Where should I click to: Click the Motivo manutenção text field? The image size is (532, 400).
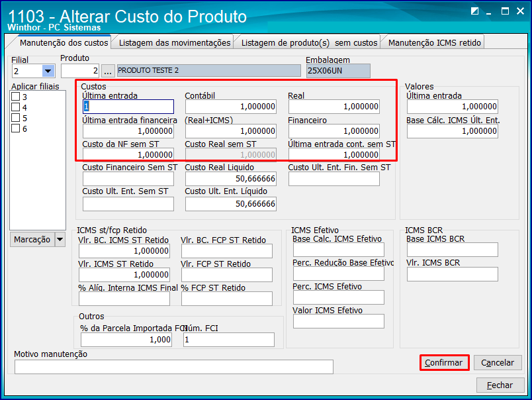pyautogui.click(x=174, y=367)
